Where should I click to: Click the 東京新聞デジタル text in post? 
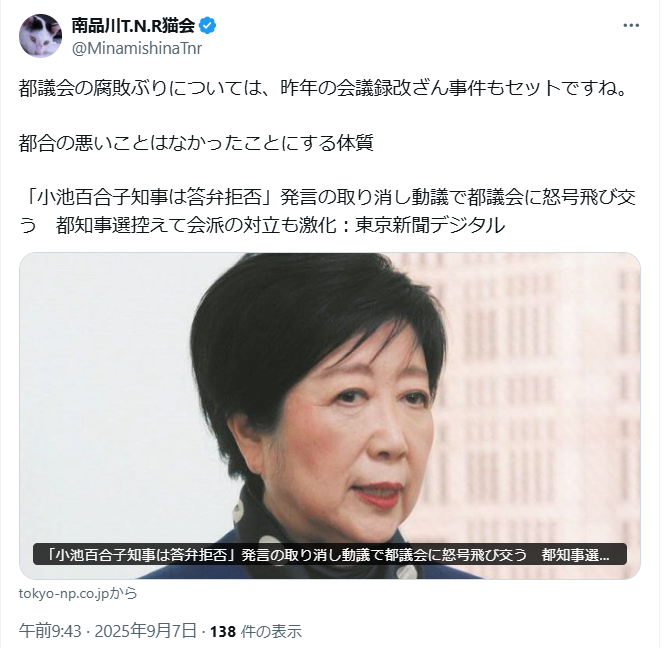click(x=430, y=225)
